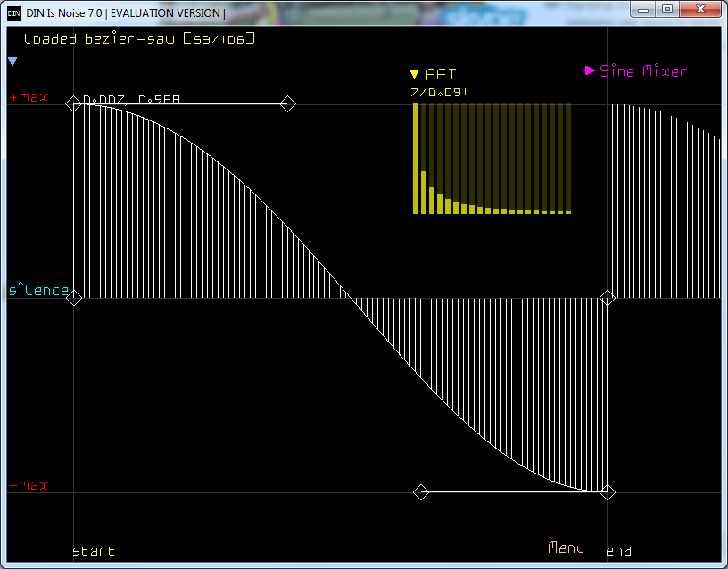Screen dimensions: 728x569
Task: Select the curve vertex diamond at +max
Action: [74, 104]
